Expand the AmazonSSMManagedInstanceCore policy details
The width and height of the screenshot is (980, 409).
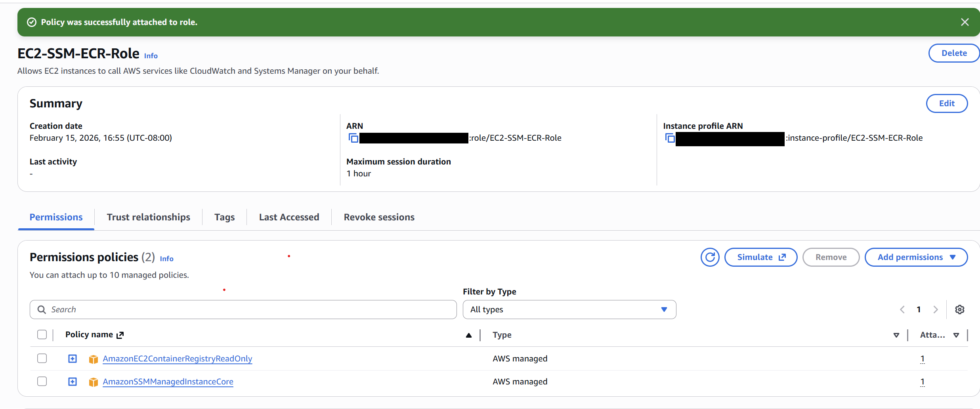coord(73,382)
